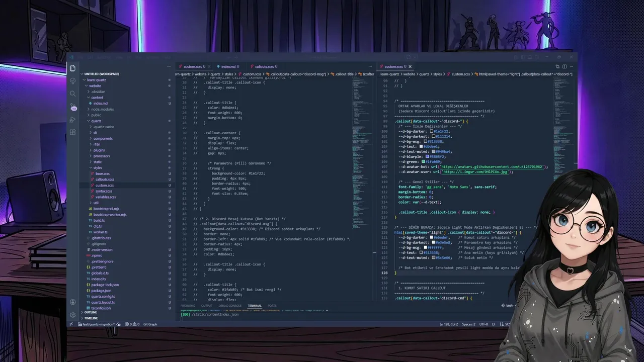This screenshot has width=644, height=362.
Task: Open color picker for #1fab89 swatch
Action: click(424, 161)
